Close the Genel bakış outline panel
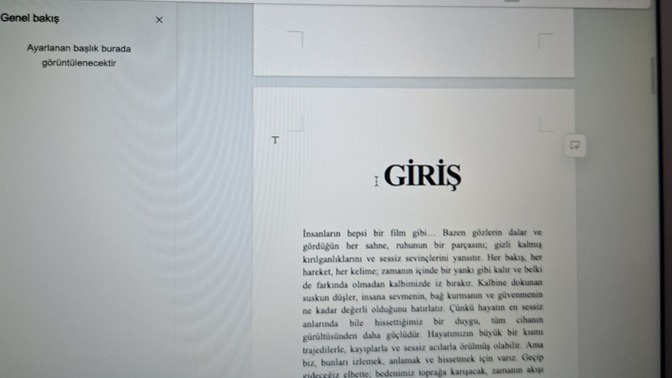Viewport: 672px width, 378px height. click(x=159, y=20)
